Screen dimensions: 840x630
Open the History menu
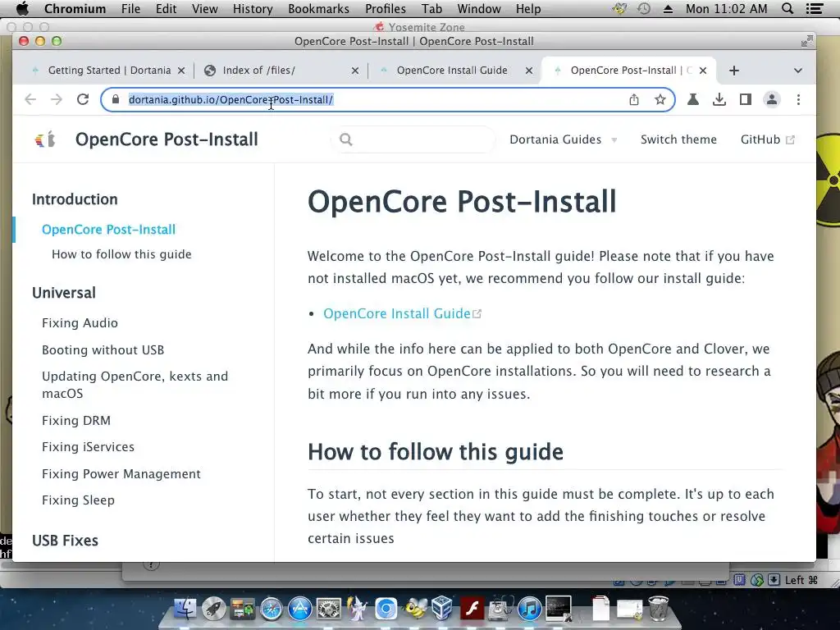tap(253, 8)
